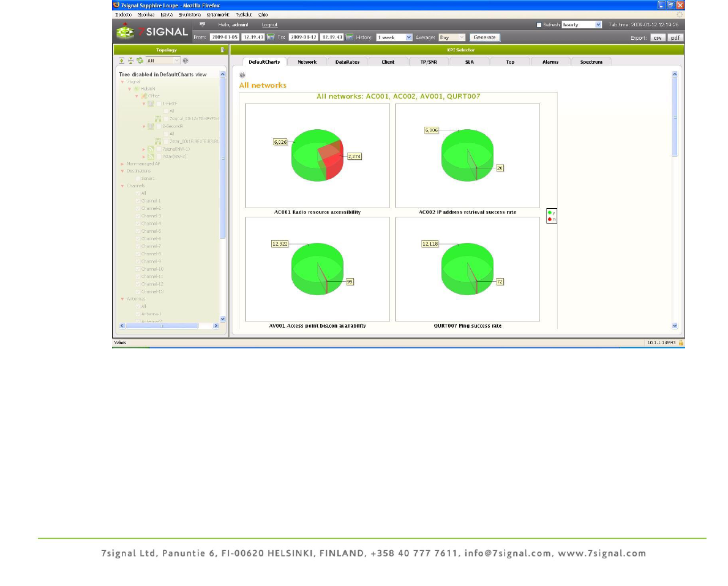Click the AC001 Radio resource accessibility pie chart

click(318, 155)
